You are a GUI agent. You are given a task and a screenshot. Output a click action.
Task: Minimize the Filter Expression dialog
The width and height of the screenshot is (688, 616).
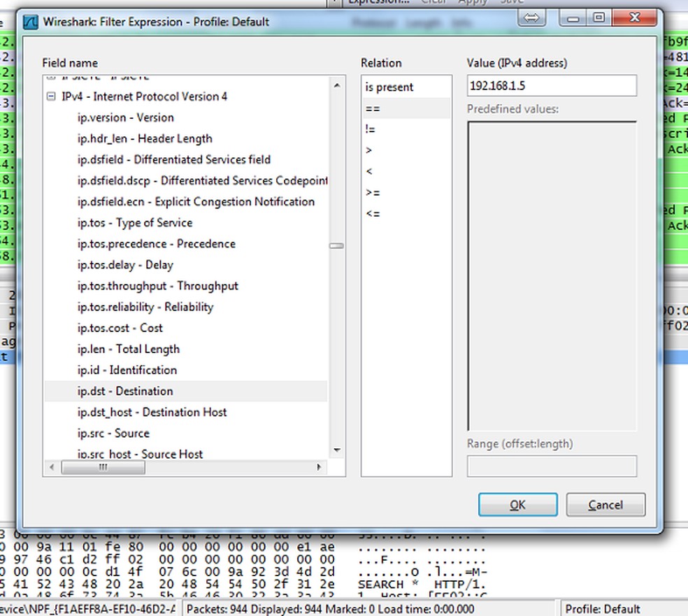(x=573, y=18)
